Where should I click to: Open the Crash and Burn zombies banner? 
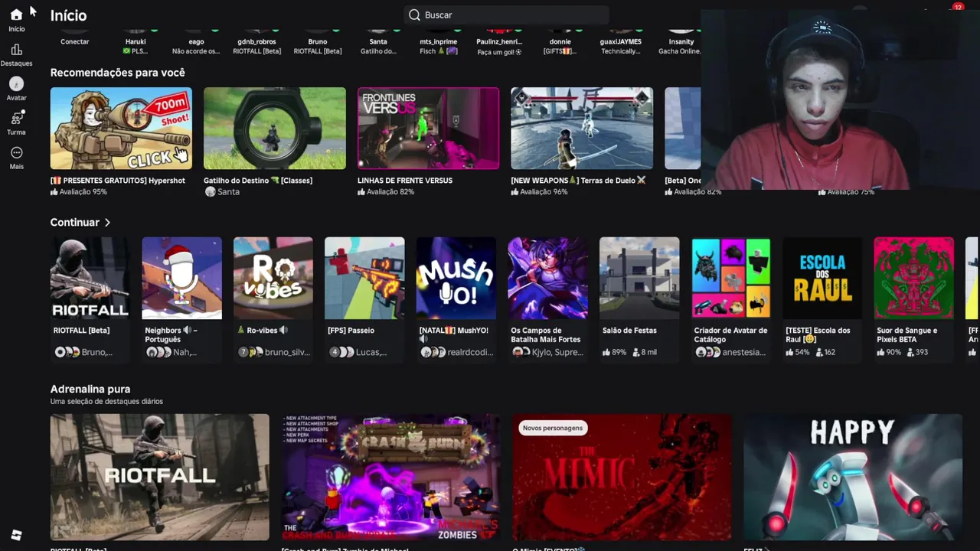(390, 478)
